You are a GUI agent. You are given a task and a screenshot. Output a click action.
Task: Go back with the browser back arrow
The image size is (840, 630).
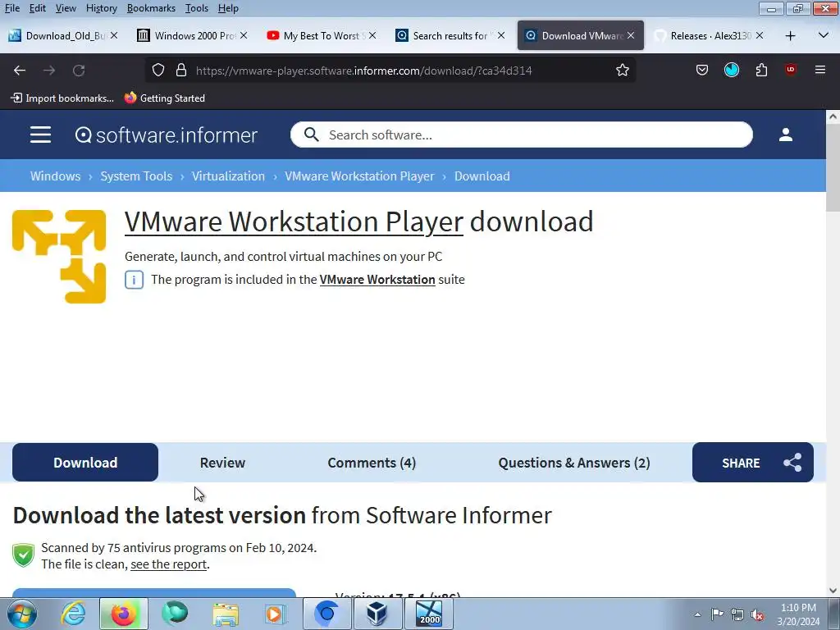[20, 71]
